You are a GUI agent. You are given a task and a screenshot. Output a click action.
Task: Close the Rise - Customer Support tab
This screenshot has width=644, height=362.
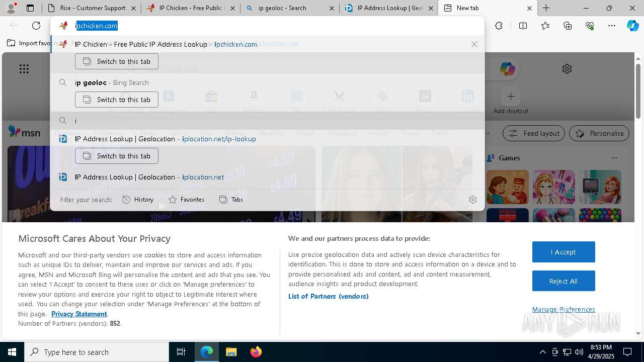pyautogui.click(x=133, y=8)
